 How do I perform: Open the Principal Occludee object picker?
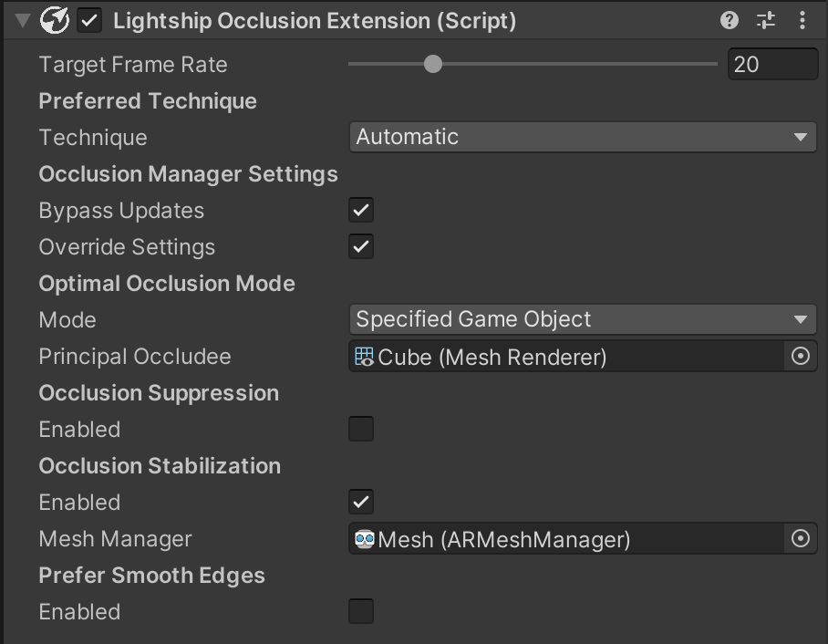tap(802, 357)
